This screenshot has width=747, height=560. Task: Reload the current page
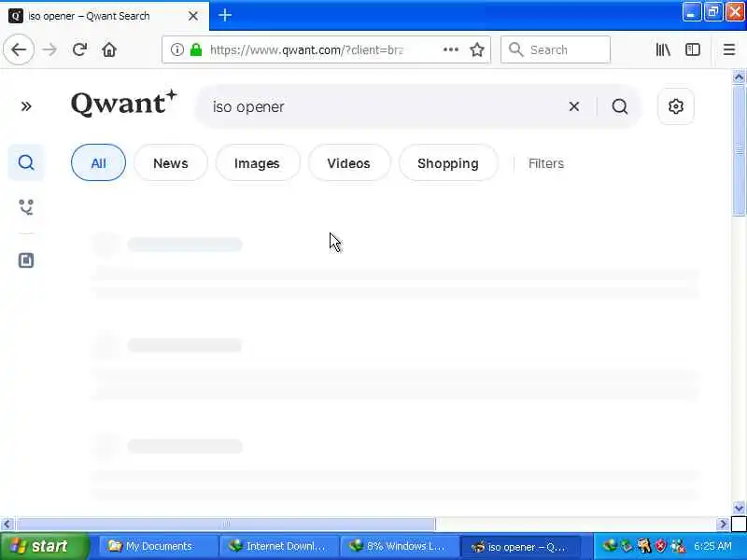pyautogui.click(x=79, y=49)
